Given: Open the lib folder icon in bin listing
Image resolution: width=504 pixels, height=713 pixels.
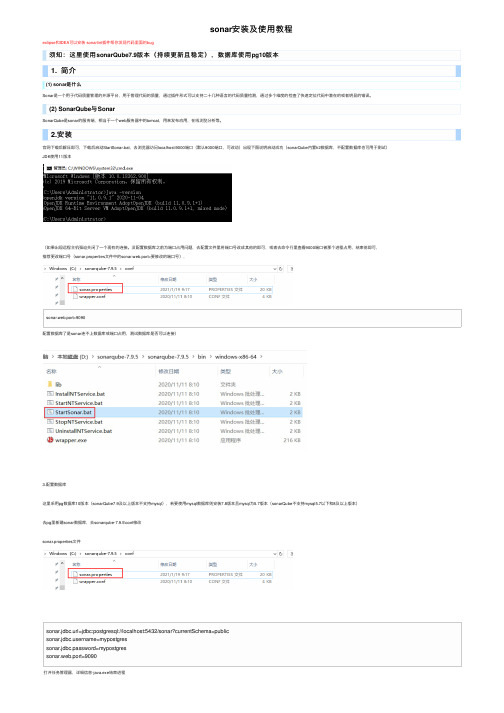Looking at the screenshot, I should point(50,384).
